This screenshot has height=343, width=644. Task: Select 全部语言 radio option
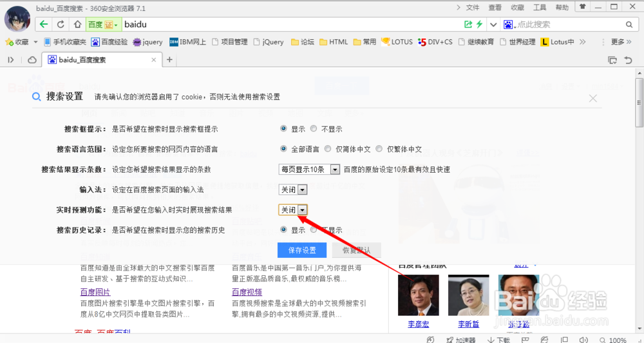point(283,149)
